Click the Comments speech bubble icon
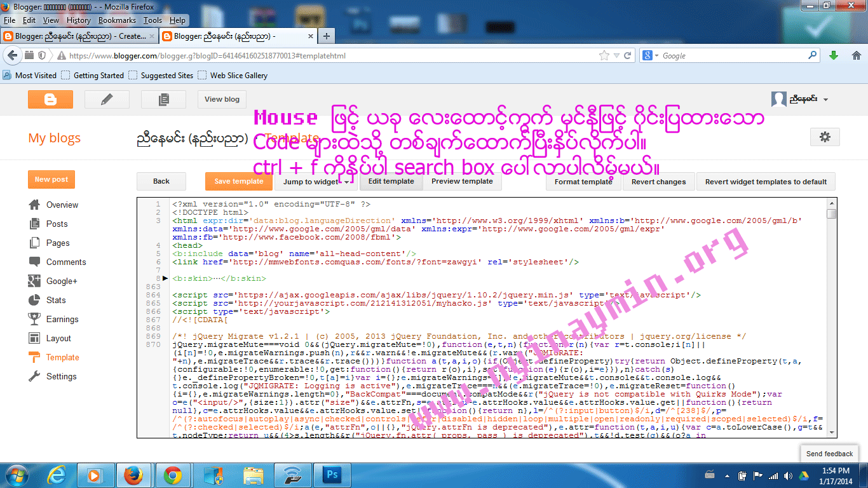Screen dimensions: 868x488 tap(34, 262)
